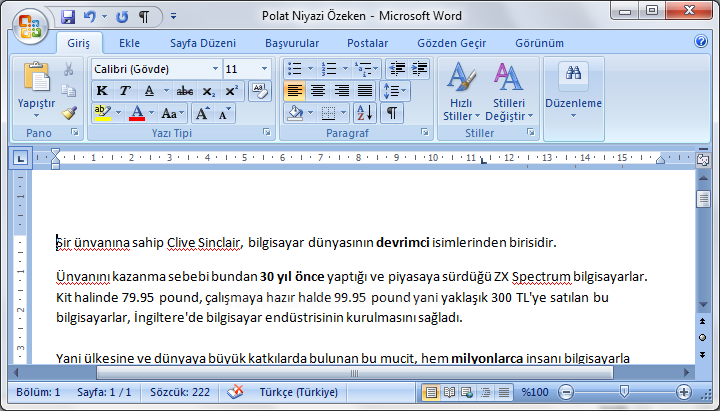Go to Başvurular tab
The image size is (720, 411).
pos(292,43)
